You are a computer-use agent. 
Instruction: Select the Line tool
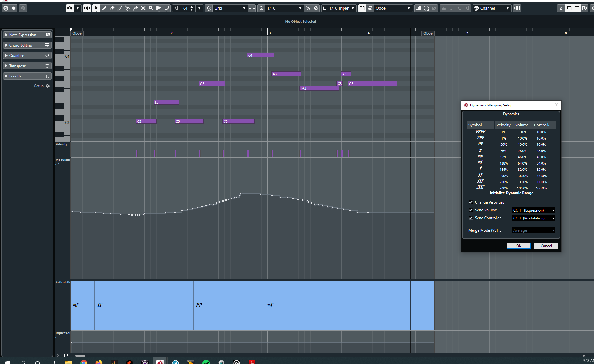[166, 8]
